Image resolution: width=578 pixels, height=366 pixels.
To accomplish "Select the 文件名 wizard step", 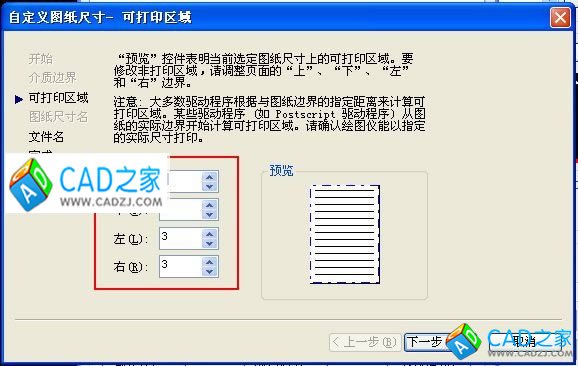I will [46, 137].
